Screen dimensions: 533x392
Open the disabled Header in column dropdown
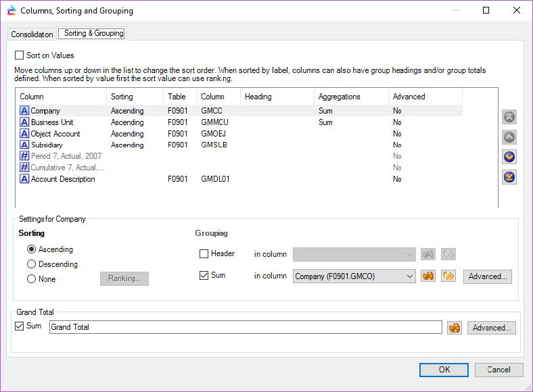point(354,254)
